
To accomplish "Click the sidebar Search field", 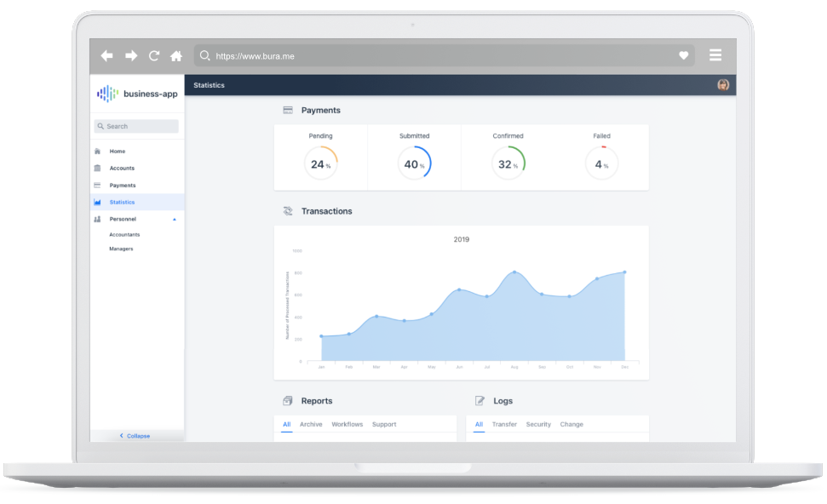I will coord(137,126).
